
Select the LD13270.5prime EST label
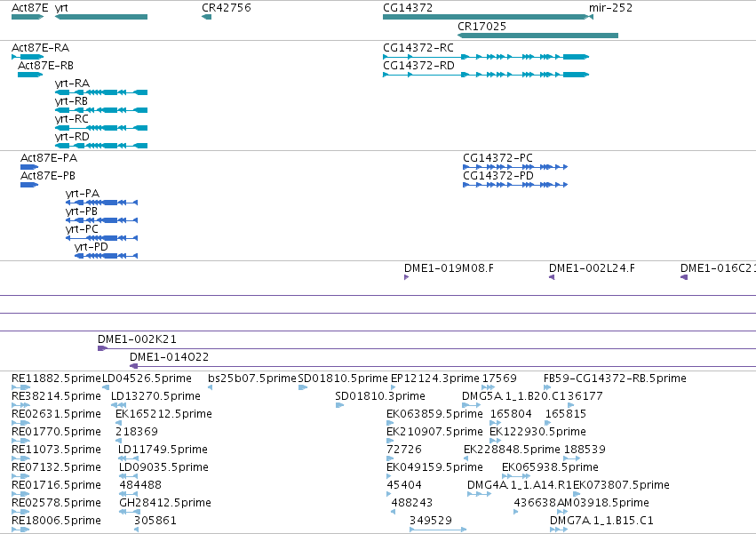click(155, 396)
